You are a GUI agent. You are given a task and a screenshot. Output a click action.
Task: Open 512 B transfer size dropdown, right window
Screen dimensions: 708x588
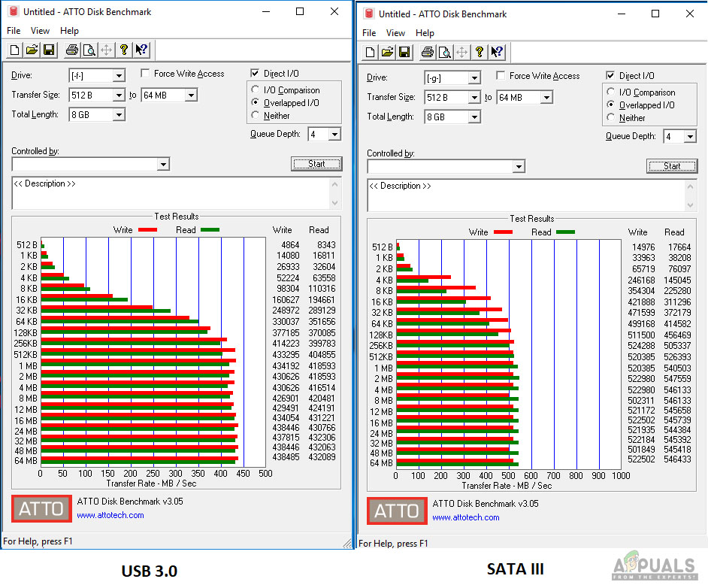pyautogui.click(x=474, y=98)
